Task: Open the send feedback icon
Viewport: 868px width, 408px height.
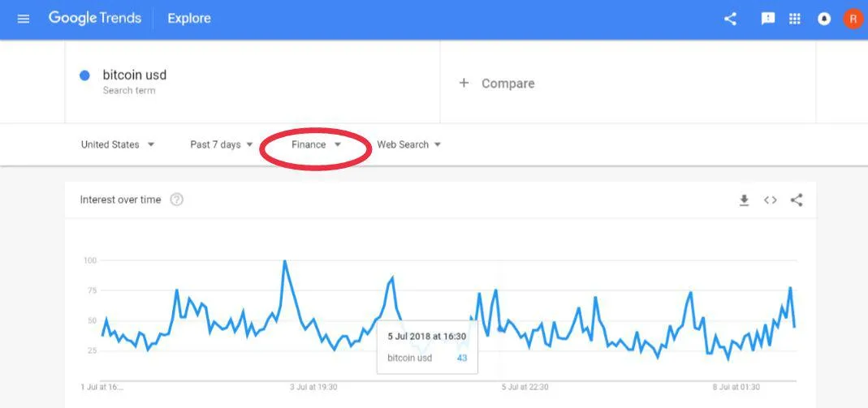Action: point(768,19)
